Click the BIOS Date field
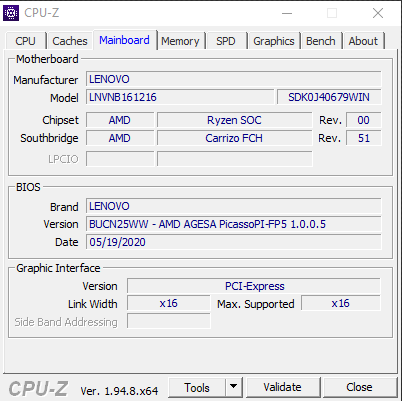The image size is (402, 401). click(234, 242)
